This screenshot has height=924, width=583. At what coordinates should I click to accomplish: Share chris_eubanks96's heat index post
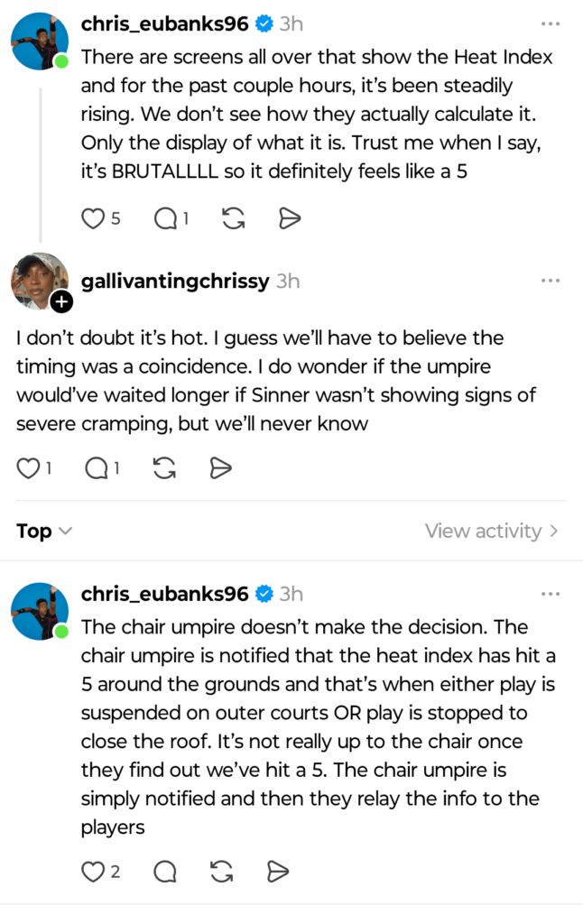point(289,217)
